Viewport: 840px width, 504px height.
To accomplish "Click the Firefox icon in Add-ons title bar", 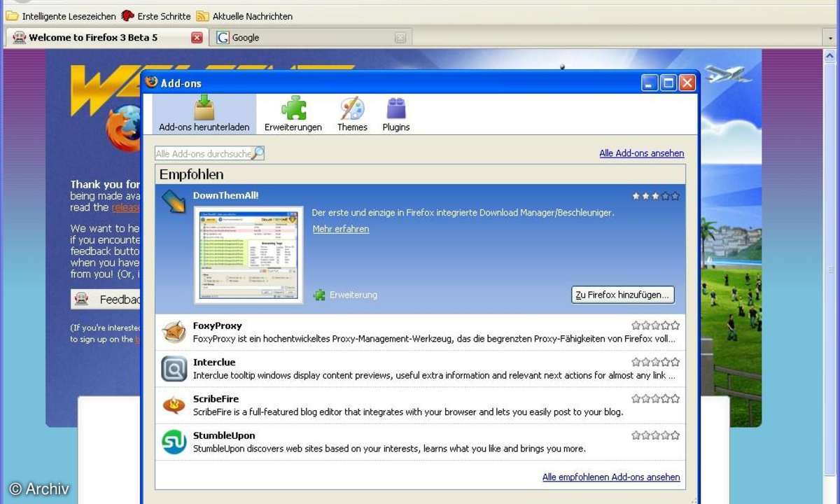I will (x=151, y=83).
